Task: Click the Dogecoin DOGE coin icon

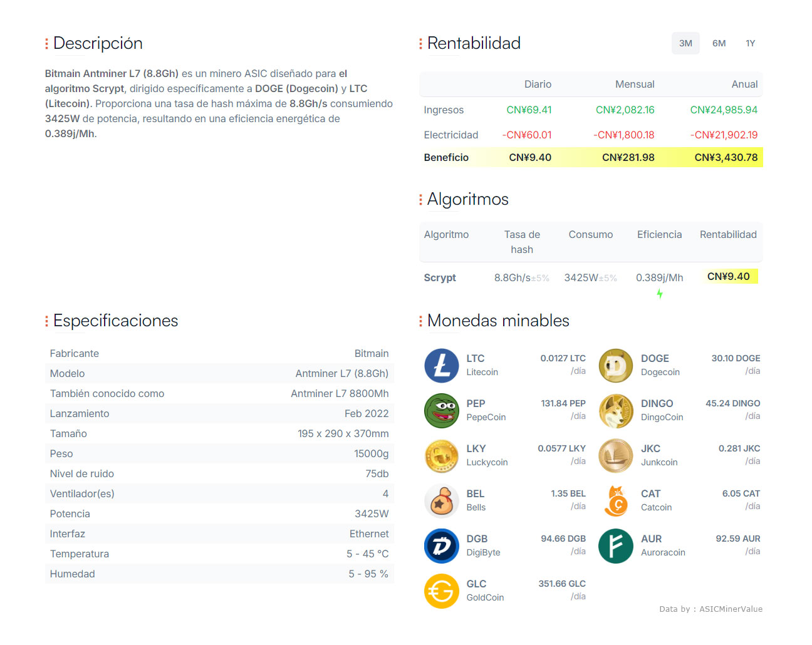Action: (616, 366)
